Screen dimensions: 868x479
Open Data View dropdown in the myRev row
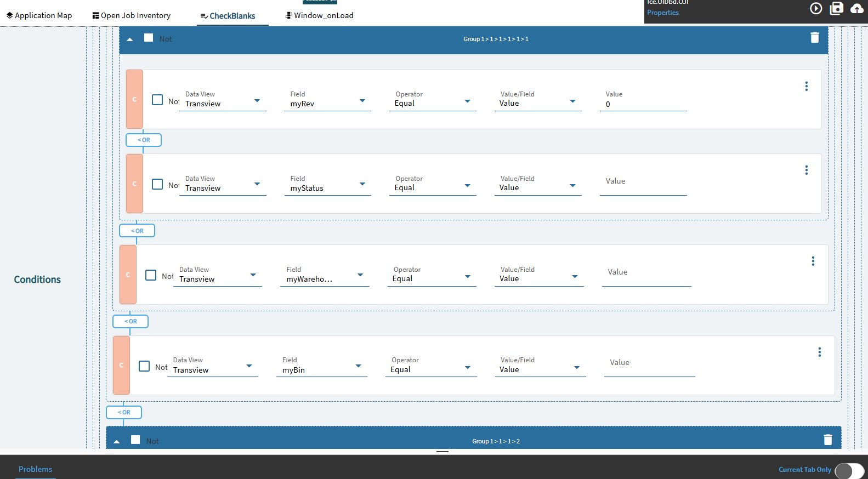(x=223, y=100)
